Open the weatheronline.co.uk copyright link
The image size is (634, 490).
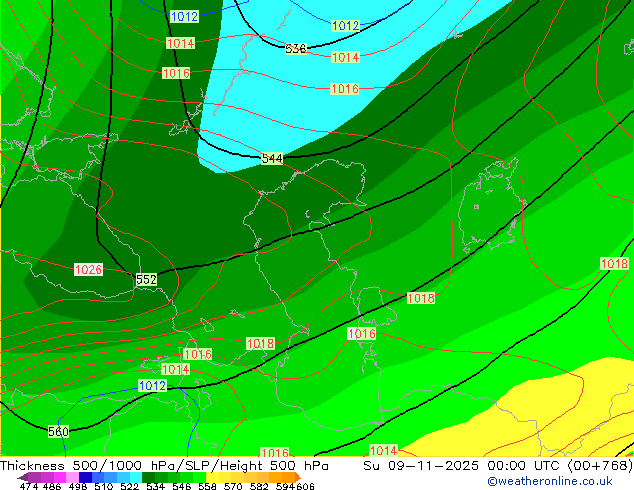coord(550,481)
